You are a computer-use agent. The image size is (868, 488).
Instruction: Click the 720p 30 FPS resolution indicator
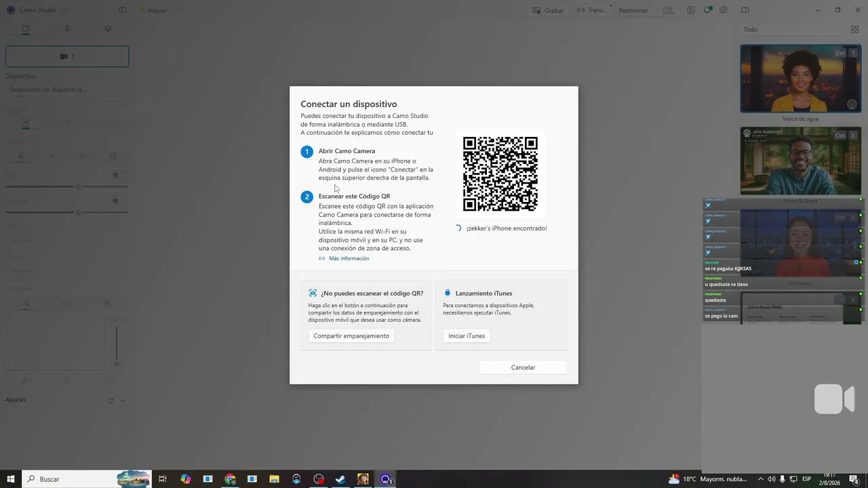(668, 10)
